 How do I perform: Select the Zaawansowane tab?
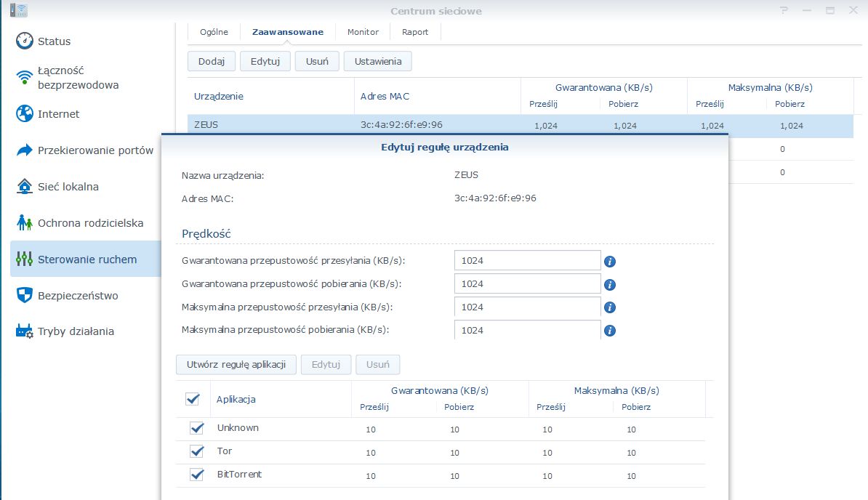(288, 32)
